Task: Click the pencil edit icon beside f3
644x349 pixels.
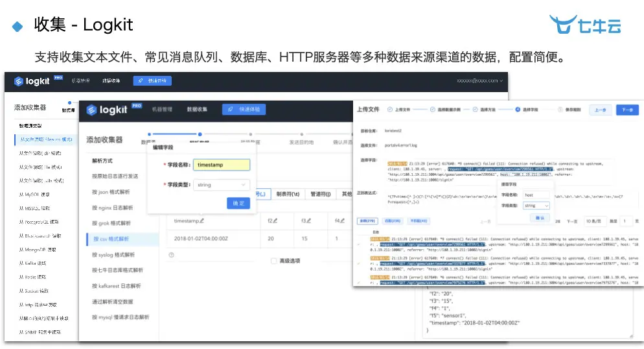Action: click(x=309, y=221)
